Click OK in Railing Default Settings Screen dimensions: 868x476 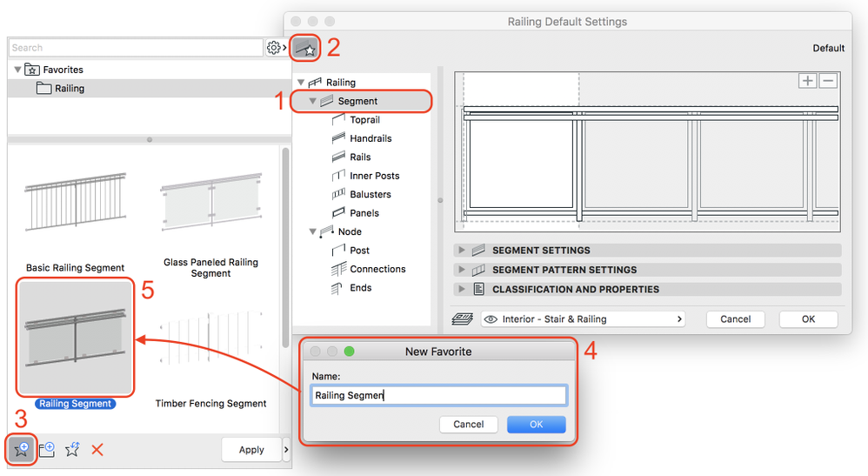click(808, 319)
